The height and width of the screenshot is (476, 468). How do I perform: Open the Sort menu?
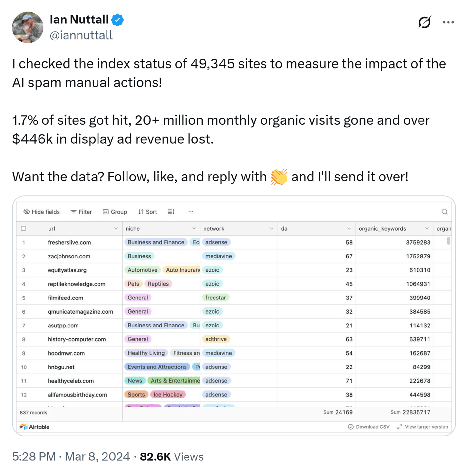147,212
